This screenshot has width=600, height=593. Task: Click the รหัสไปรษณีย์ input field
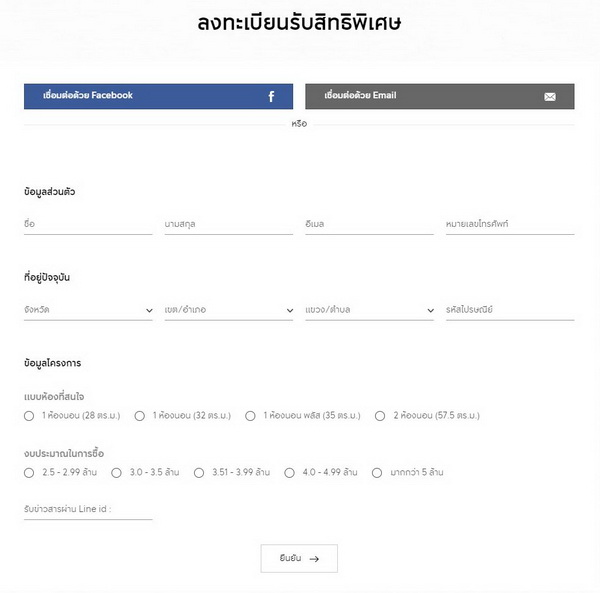click(509, 310)
